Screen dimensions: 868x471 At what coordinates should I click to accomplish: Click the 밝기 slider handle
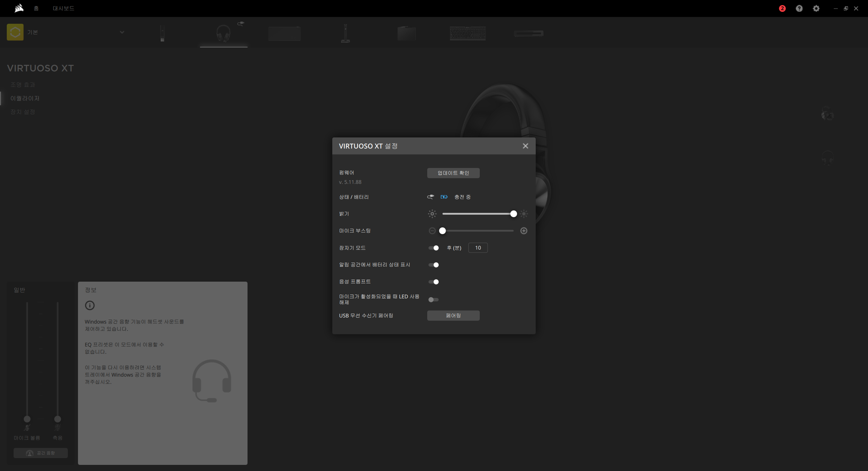(514, 214)
